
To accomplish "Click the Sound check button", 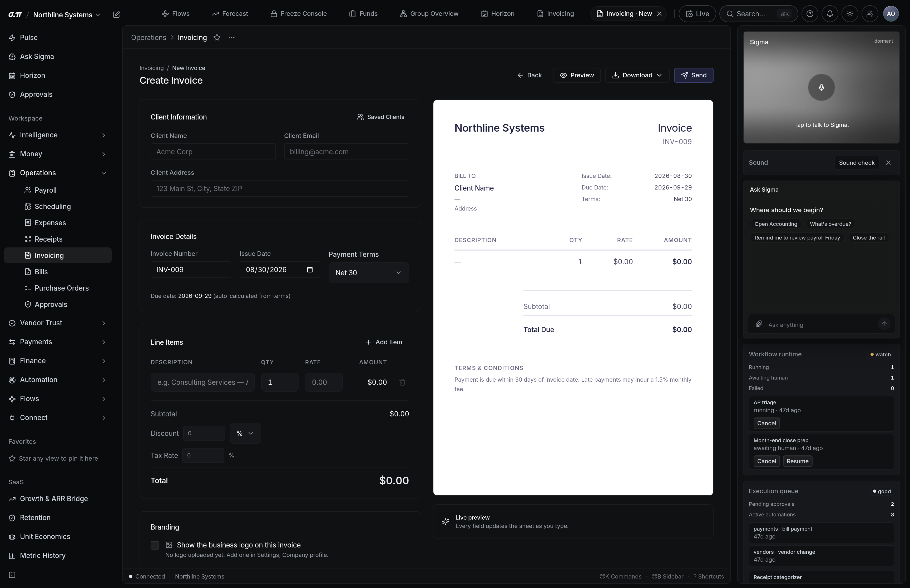I will point(857,163).
